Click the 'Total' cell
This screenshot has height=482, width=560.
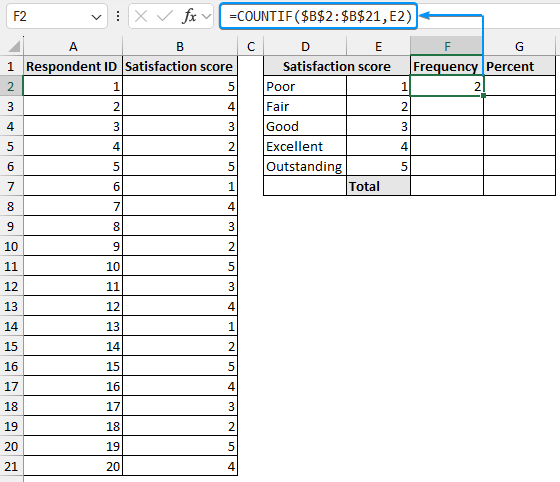(378, 186)
